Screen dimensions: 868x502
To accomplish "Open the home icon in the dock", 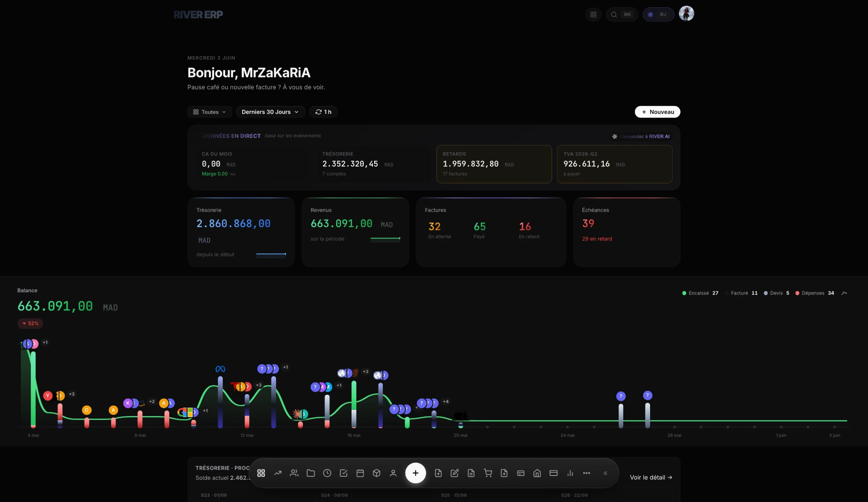I will [537, 473].
